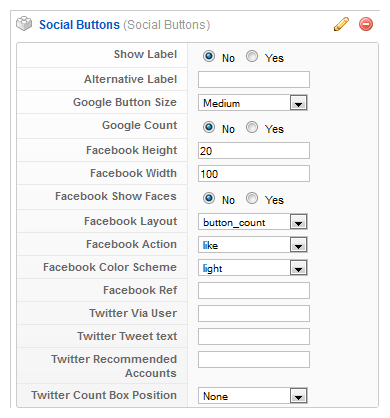Click the Show Label field label
This screenshot has width=390, height=418.
[x=145, y=54]
